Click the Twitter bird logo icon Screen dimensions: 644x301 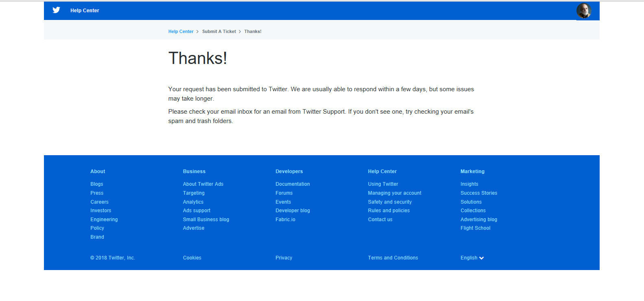click(x=56, y=10)
